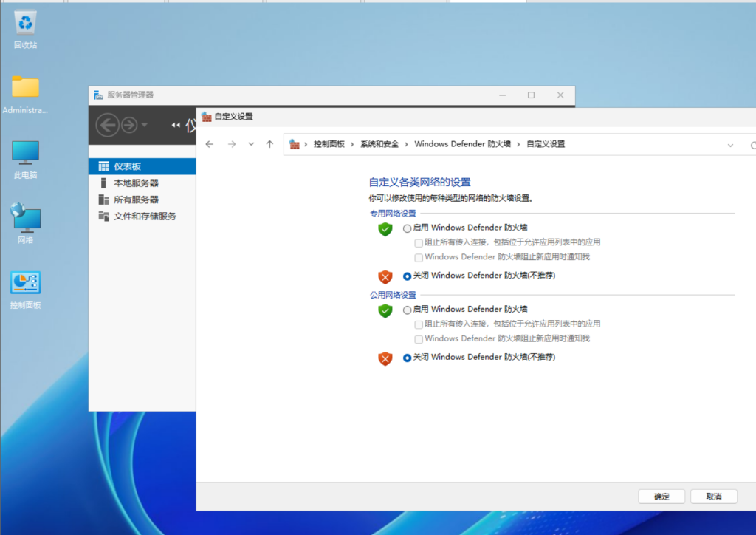Click Server Manager back arrow button
The width and height of the screenshot is (756, 535).
(107, 126)
